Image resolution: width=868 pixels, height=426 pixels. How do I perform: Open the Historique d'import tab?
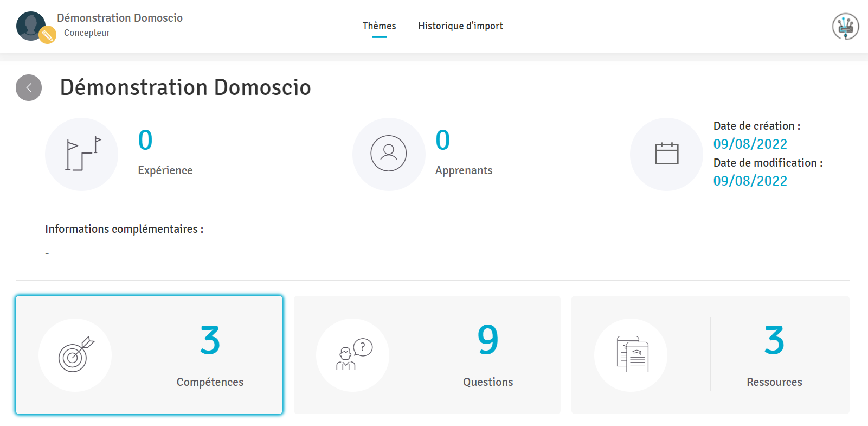click(x=460, y=26)
